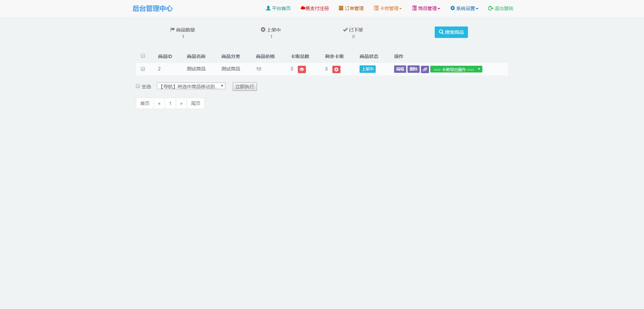Click the red eye icon to view cards
Viewport: 644px width, 309px height.
pos(302,69)
